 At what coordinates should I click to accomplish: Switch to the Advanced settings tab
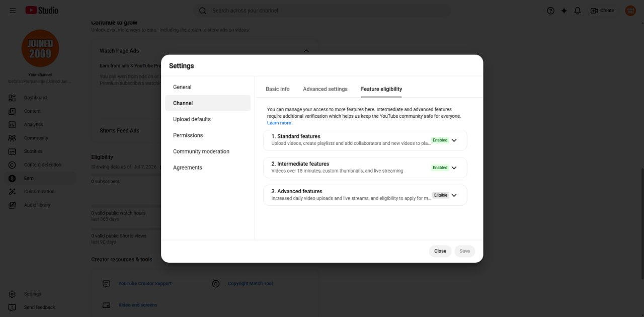325,89
